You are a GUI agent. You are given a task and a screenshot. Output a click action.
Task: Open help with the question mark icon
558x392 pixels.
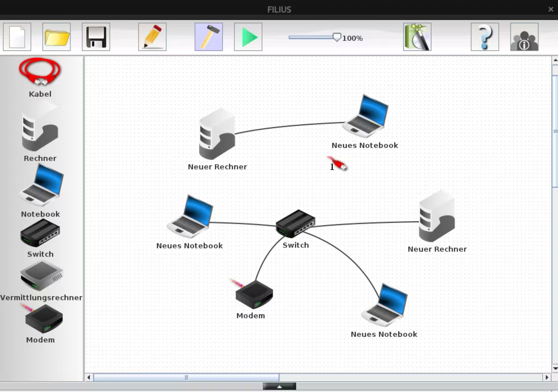click(x=485, y=37)
